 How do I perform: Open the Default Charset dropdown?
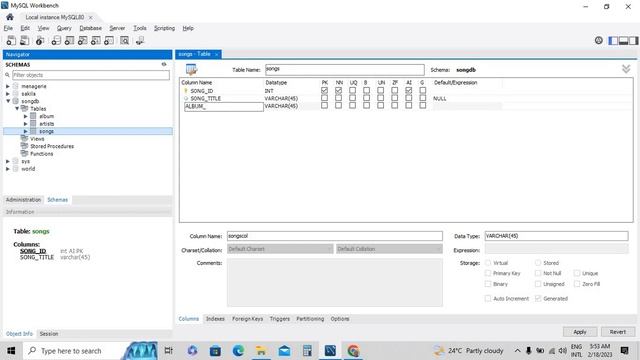click(280, 249)
